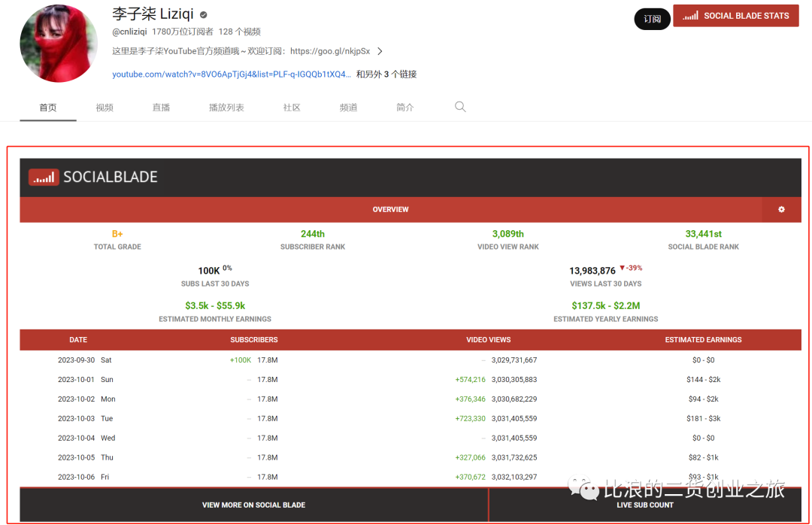
Task: Click the Social Blade logo in header
Action: point(93,178)
